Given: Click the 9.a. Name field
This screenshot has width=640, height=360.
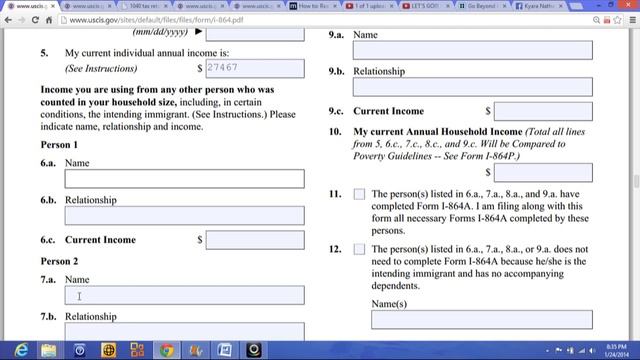Looking at the screenshot, I should [x=473, y=50].
